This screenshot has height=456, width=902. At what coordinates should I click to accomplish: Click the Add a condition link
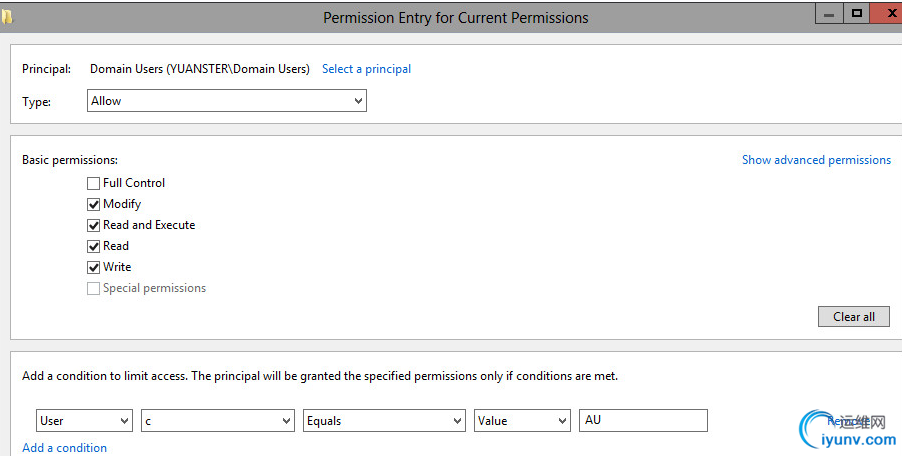(64, 447)
